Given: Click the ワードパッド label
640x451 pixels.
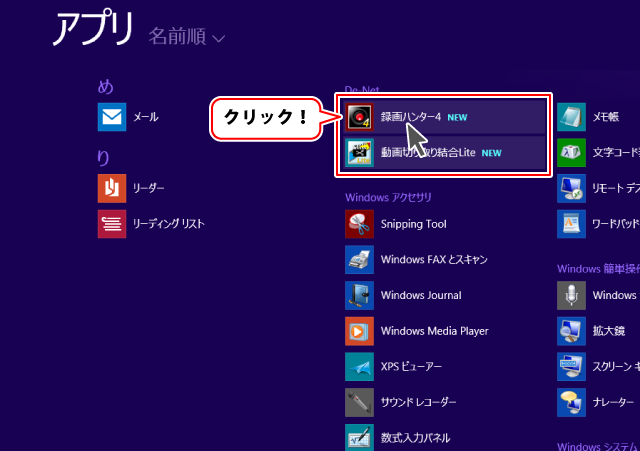Looking at the screenshot, I should click(616, 224).
